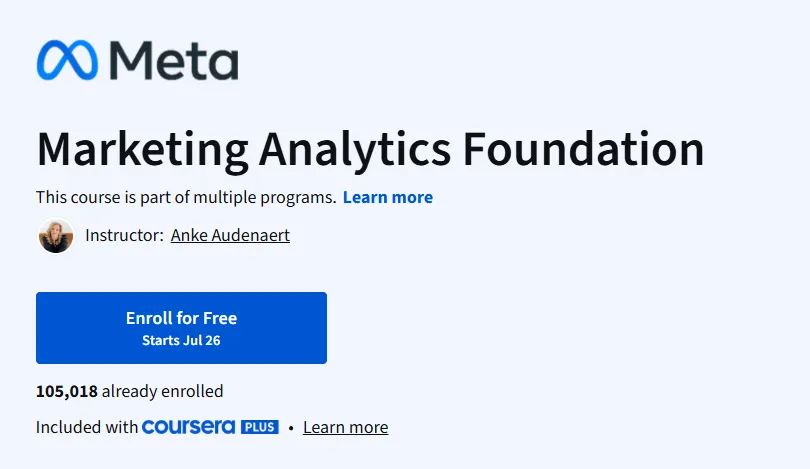
Task: Click the word 'Analytics' in the course title
Action: click(355, 151)
